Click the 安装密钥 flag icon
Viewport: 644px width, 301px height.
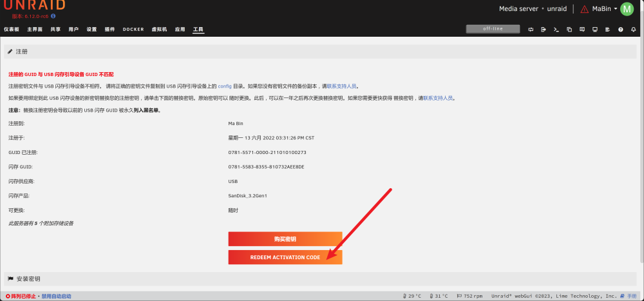point(11,279)
